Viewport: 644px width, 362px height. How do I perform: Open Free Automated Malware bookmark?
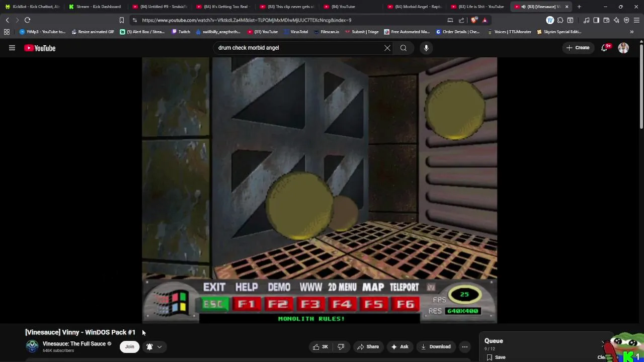(x=407, y=32)
